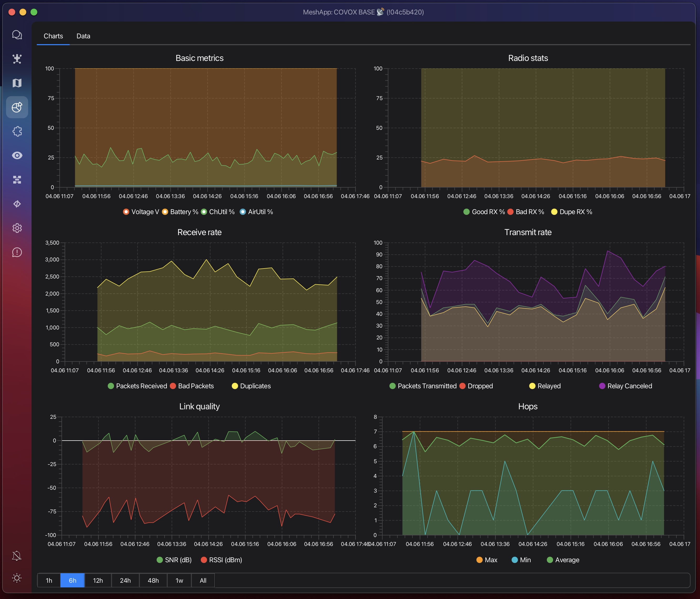Close the MeshApp window with red button
The height and width of the screenshot is (599, 700).
tap(12, 12)
